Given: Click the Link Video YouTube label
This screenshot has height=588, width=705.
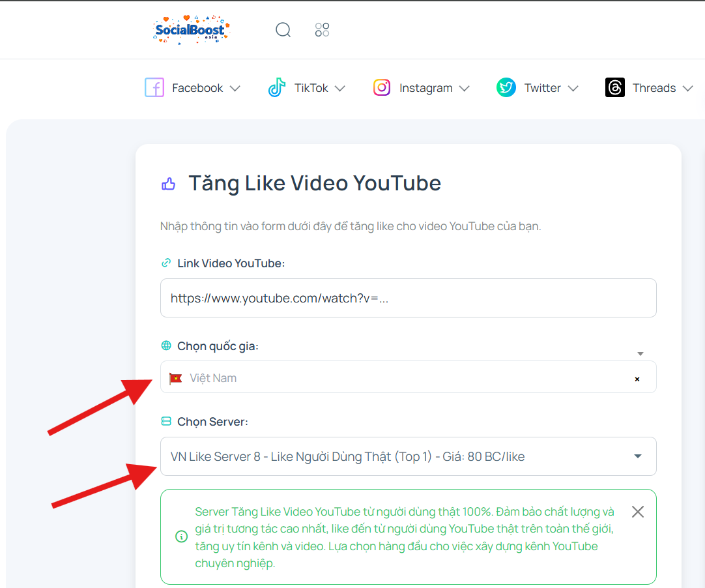Looking at the screenshot, I should [231, 263].
